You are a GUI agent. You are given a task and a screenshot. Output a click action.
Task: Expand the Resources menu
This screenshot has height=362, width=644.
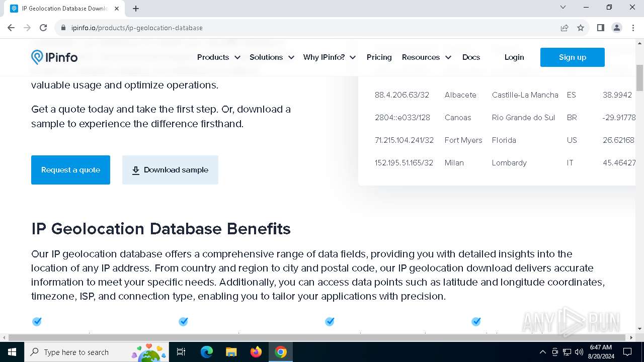[x=427, y=57]
